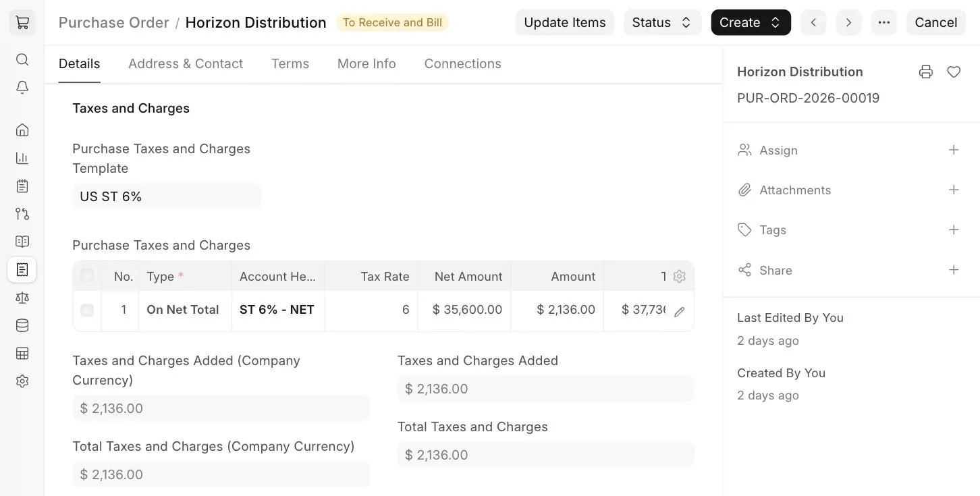Image resolution: width=980 pixels, height=496 pixels.
Task: Edit row 1 with the pencil icon
Action: tap(680, 311)
